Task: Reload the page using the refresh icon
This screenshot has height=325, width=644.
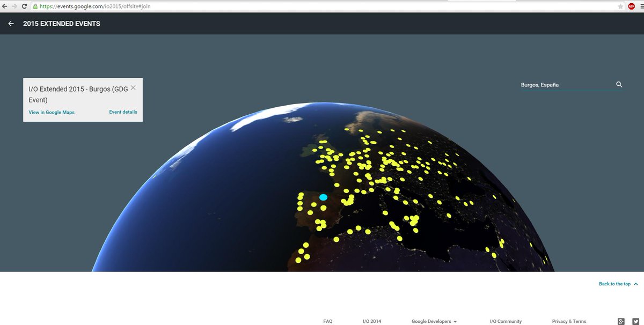Action: 24,6
